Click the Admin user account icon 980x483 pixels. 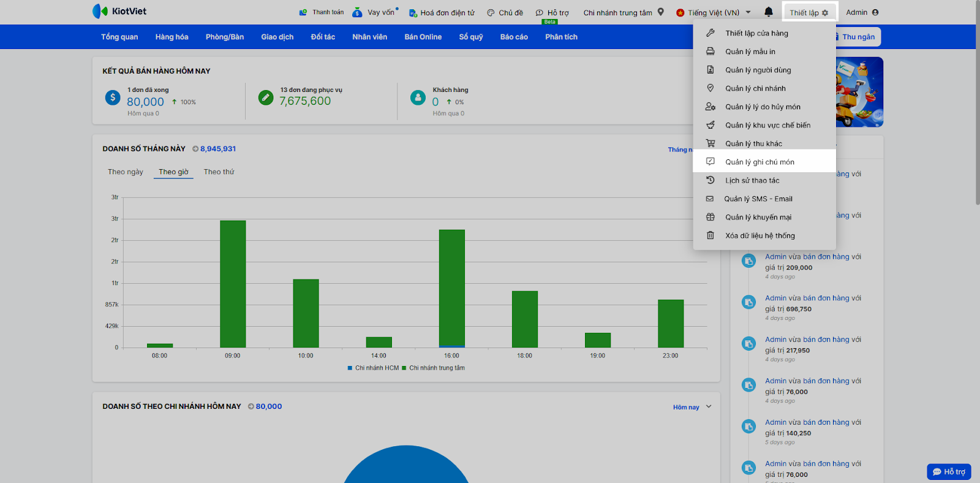pyautogui.click(x=875, y=12)
